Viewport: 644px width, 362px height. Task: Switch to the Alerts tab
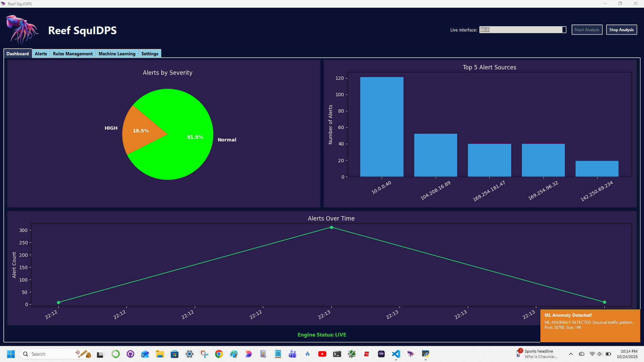tap(41, 53)
